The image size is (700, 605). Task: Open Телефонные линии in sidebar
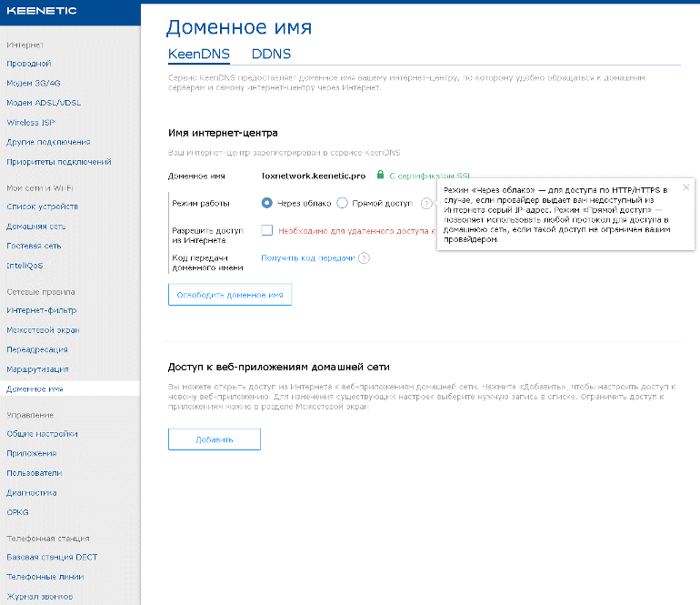coord(45,578)
